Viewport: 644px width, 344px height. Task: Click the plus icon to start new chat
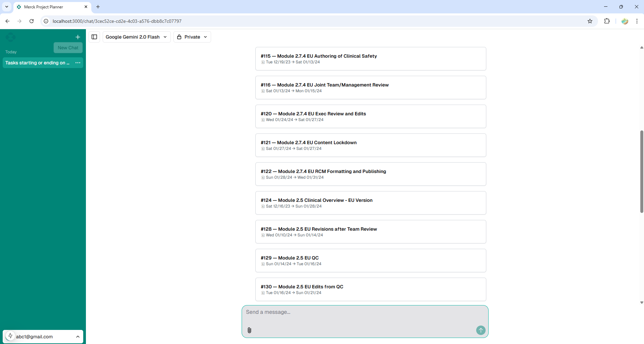(78, 37)
